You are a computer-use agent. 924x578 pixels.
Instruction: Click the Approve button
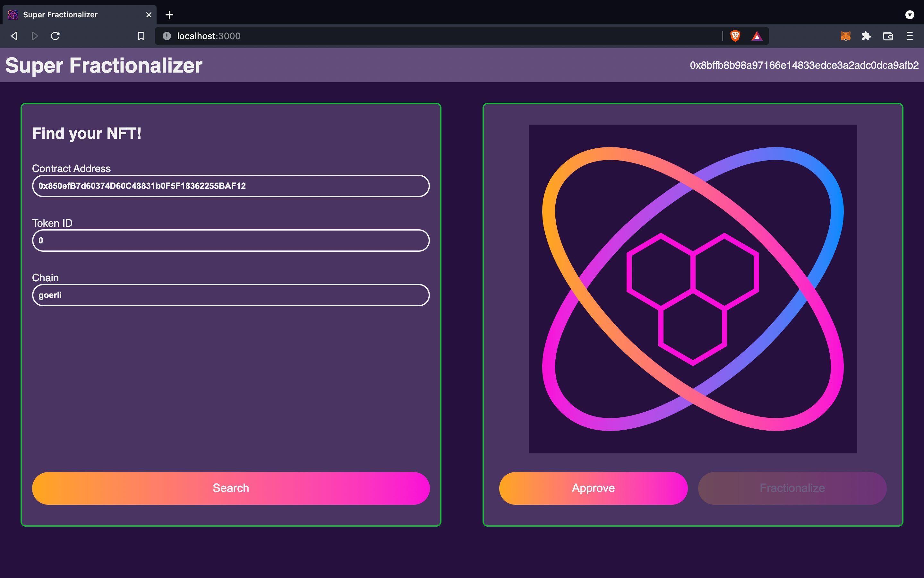tap(593, 488)
